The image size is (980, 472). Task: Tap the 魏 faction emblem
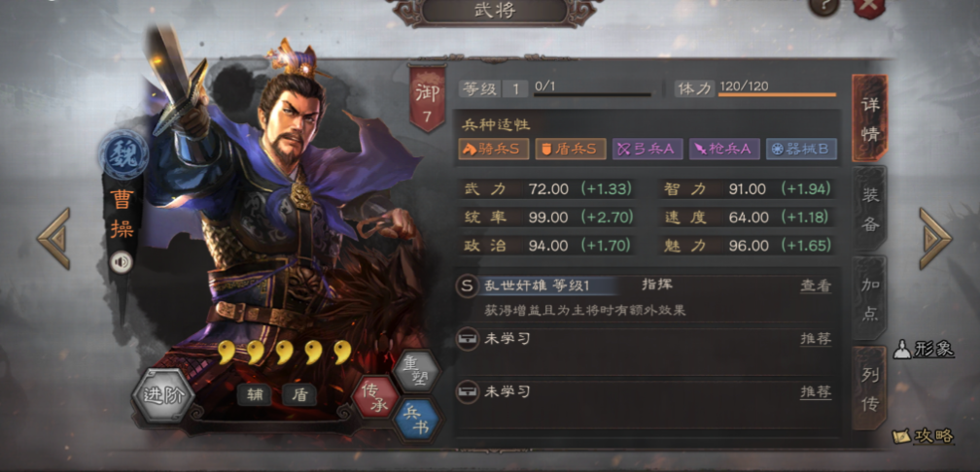[x=123, y=155]
